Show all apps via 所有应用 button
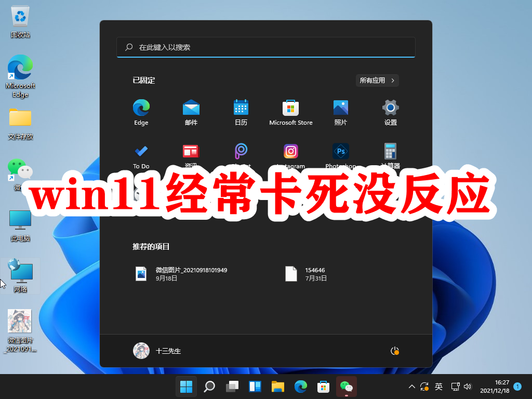Screen dimensions: 532x399 click(x=377, y=81)
